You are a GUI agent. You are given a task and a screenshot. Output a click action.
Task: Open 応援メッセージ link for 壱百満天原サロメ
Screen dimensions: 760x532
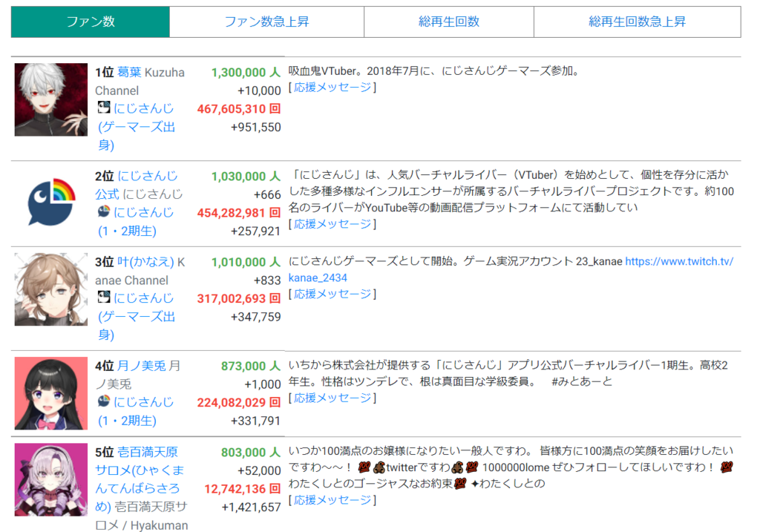(332, 500)
